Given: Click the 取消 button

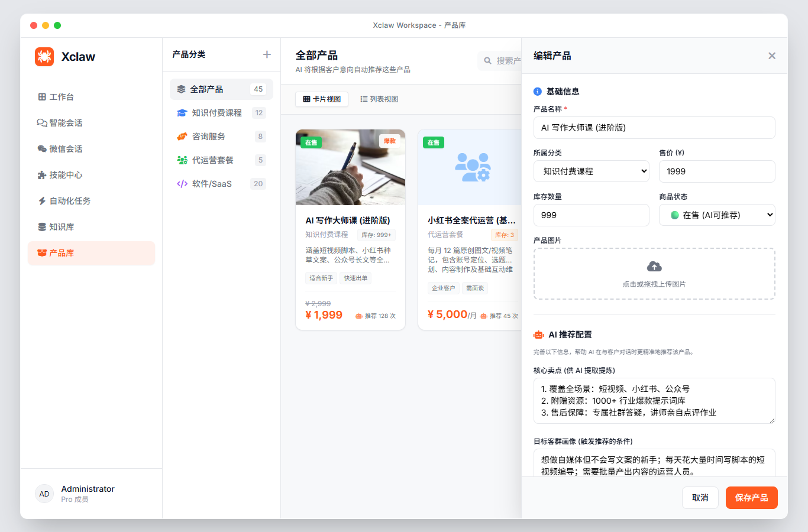Looking at the screenshot, I should (x=700, y=497).
